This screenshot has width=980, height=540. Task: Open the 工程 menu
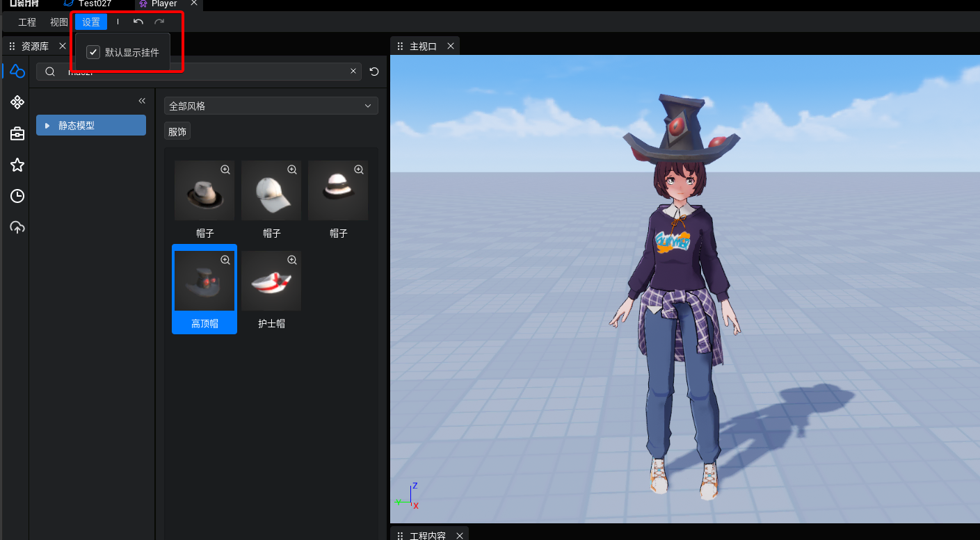tap(27, 22)
